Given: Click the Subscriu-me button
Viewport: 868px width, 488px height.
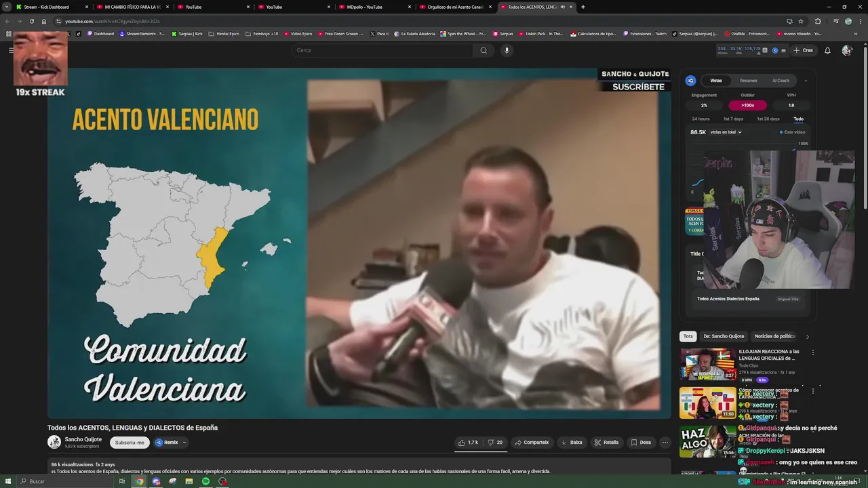Looking at the screenshot, I should click(x=130, y=443).
